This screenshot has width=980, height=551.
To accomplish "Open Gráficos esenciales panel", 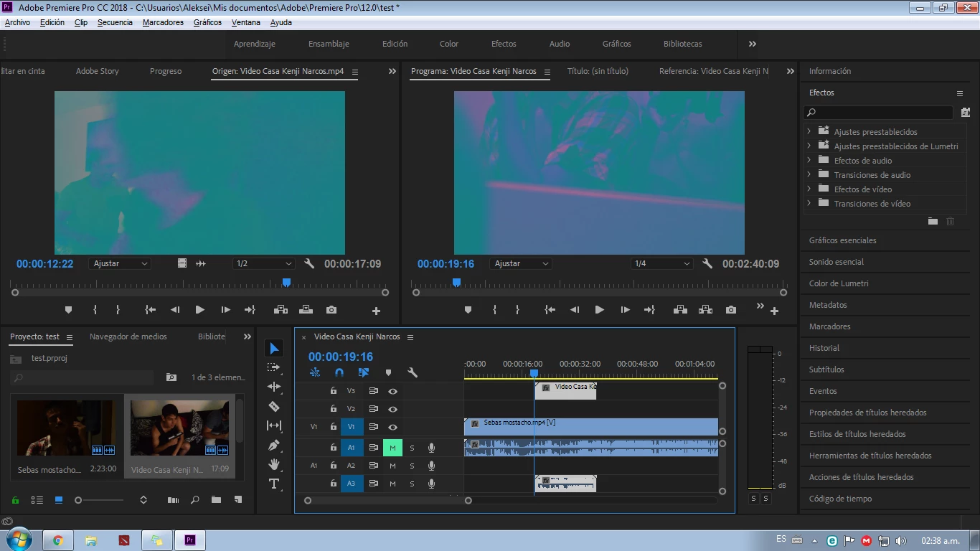I will (842, 240).
